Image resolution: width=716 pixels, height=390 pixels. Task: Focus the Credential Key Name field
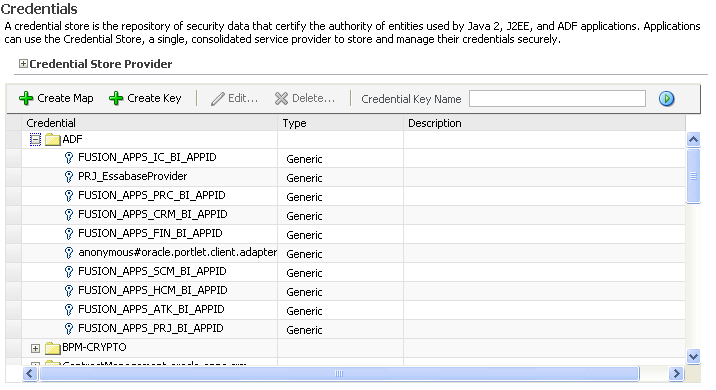pyautogui.click(x=557, y=99)
